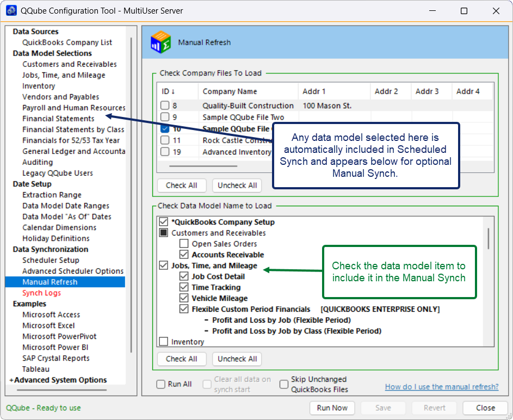This screenshot has width=513, height=420.
Task: Uncheck company file ID 10 checkbox
Action: (165, 128)
